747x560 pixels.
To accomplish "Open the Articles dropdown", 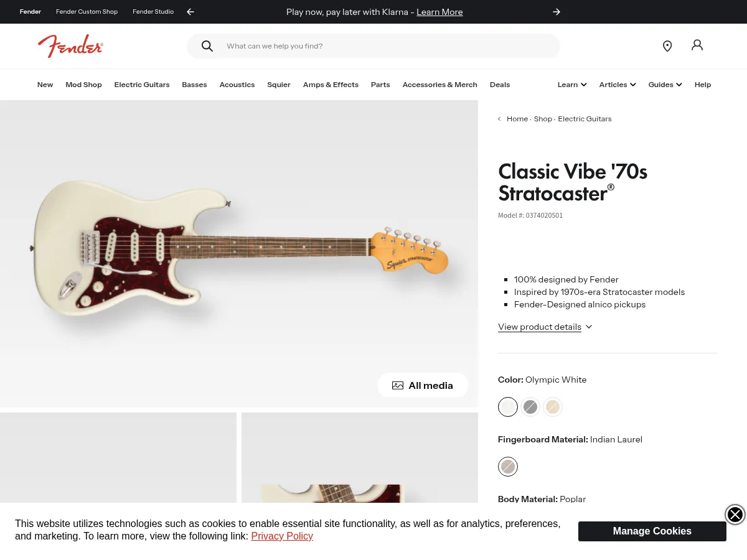I will [616, 85].
